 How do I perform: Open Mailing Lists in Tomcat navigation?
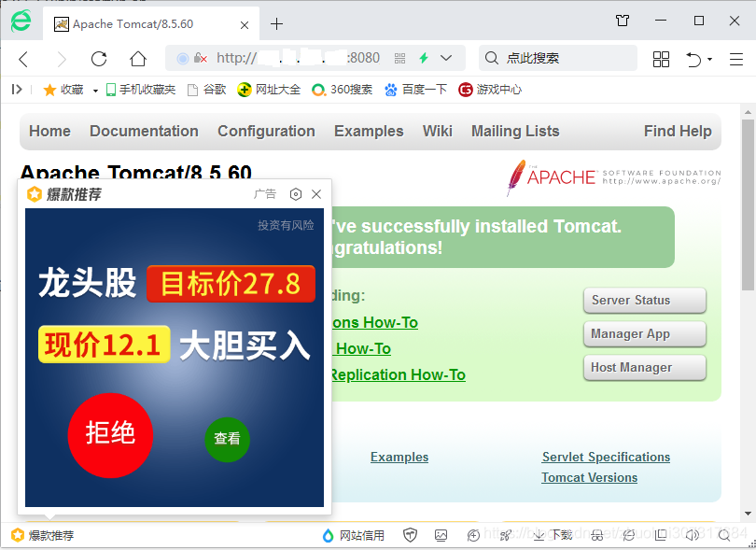pyautogui.click(x=515, y=131)
